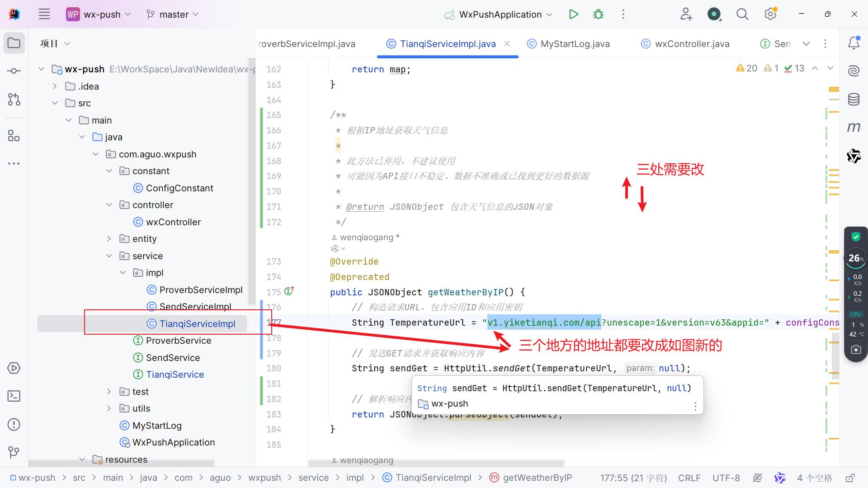Go to next highlighted problem arrow

click(x=830, y=68)
